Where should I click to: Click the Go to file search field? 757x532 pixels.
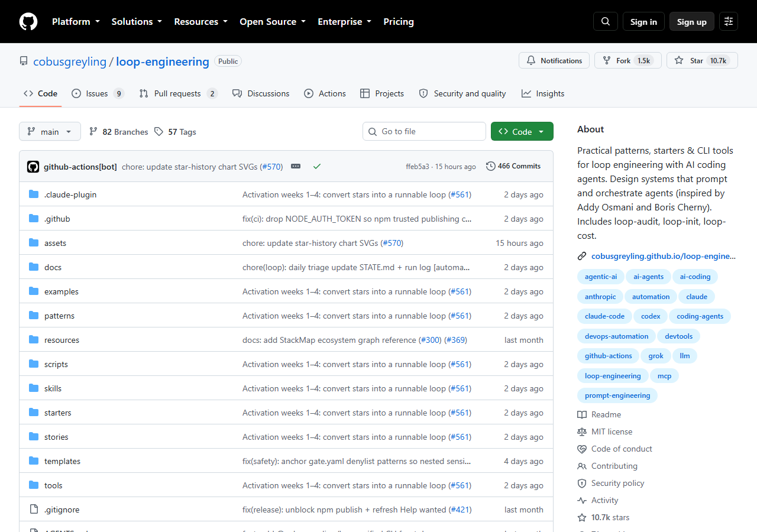(x=424, y=132)
